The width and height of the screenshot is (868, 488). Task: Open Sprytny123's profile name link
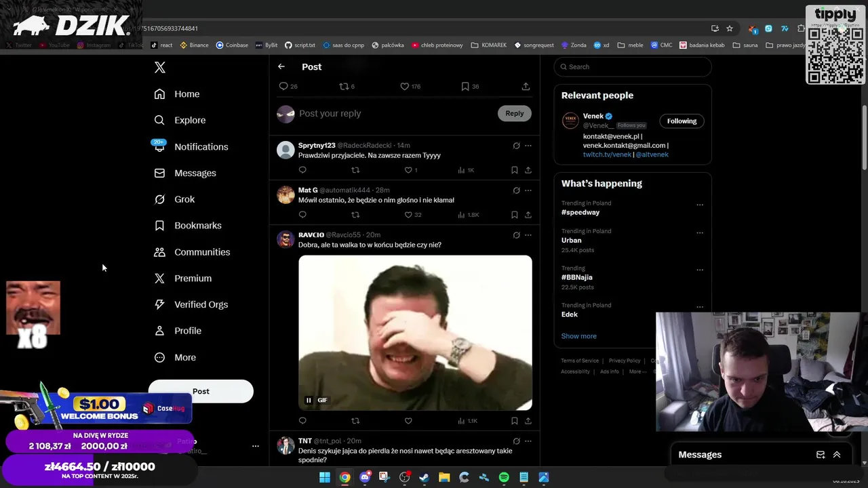point(317,146)
